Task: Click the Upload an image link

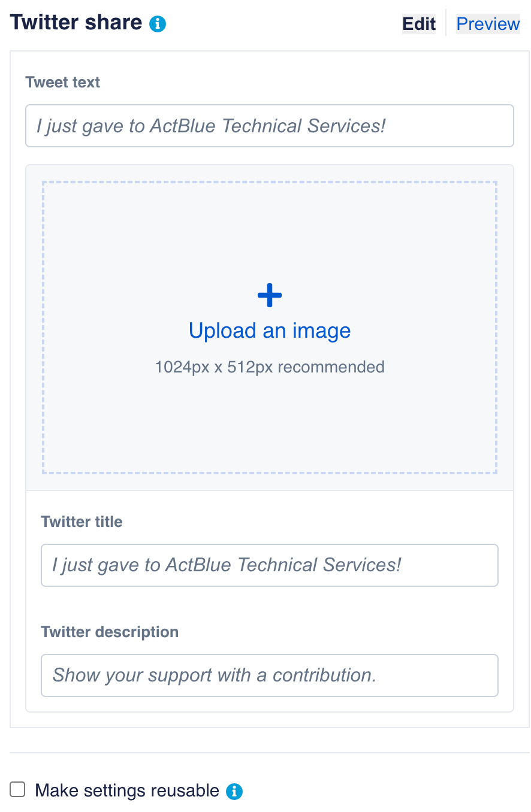Action: tap(270, 331)
